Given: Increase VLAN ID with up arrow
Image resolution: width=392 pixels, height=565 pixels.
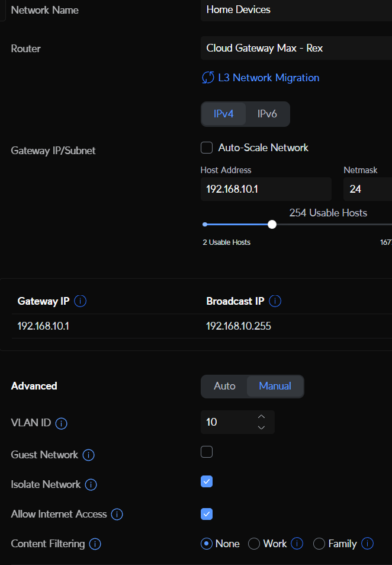Looking at the screenshot, I should click(261, 417).
